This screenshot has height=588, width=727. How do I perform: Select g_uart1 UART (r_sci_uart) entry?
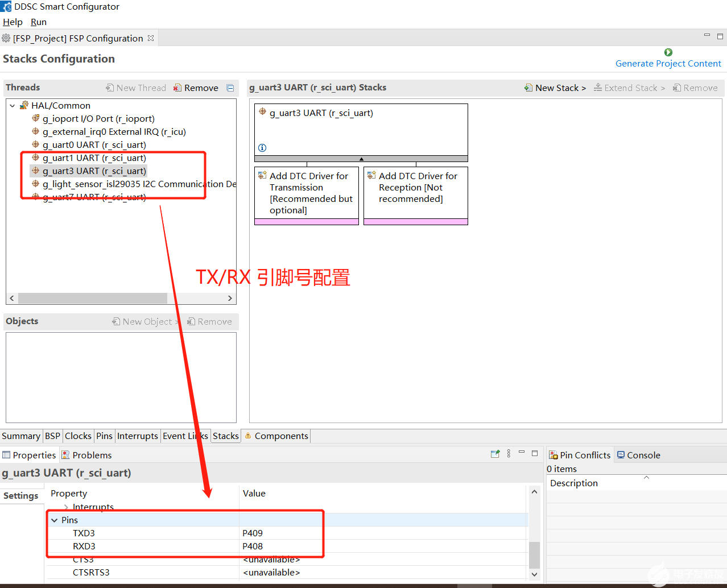[94, 158]
